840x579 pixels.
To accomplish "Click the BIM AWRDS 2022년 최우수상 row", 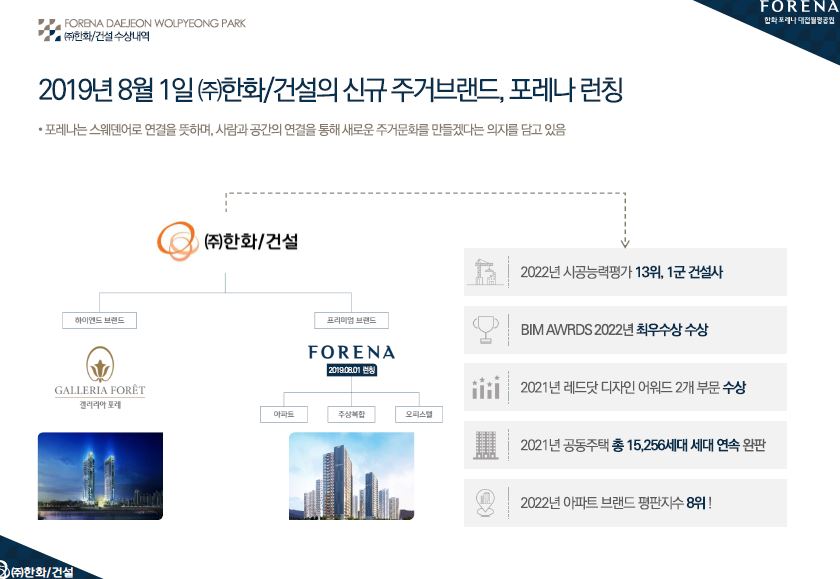I will click(x=625, y=330).
